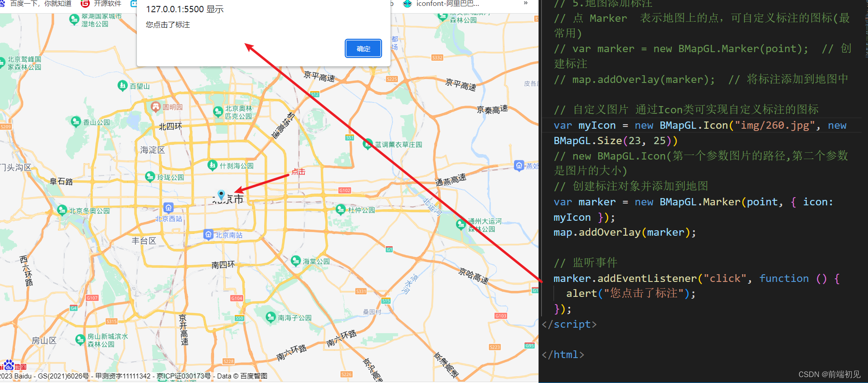Click the blue marker at 北京市
The width and height of the screenshot is (868, 383).
point(221,194)
